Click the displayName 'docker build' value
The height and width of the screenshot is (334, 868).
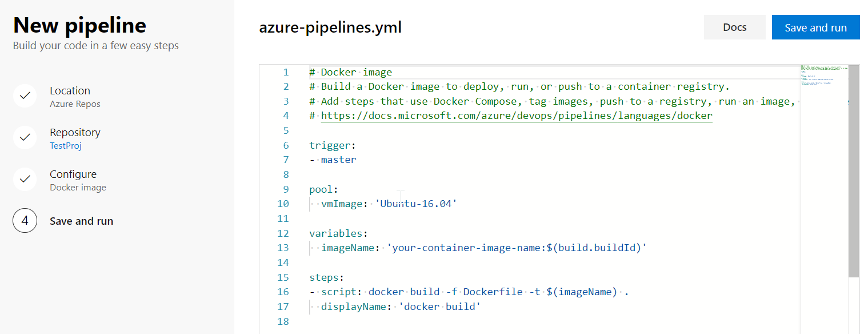pyautogui.click(x=439, y=307)
